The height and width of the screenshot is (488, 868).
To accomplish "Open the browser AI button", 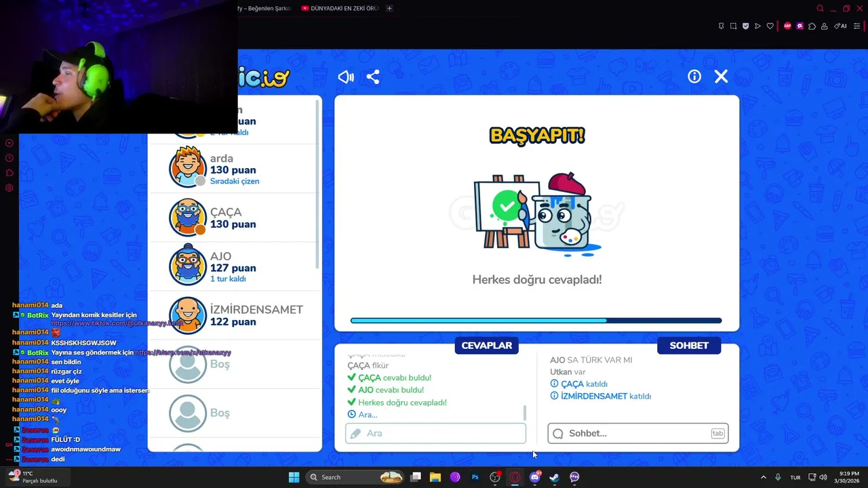I will point(841,26).
